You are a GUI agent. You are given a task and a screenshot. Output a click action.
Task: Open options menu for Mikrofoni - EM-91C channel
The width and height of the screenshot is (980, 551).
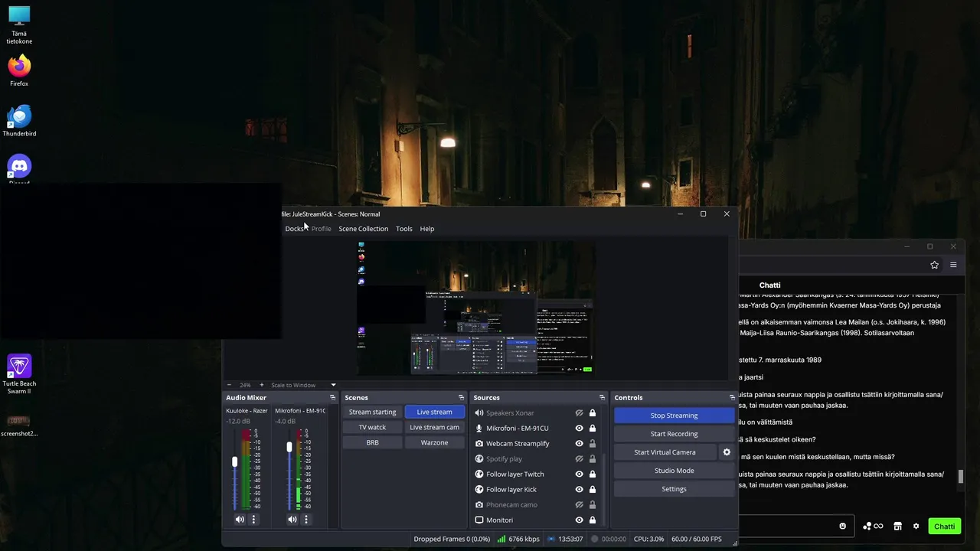pos(305,520)
